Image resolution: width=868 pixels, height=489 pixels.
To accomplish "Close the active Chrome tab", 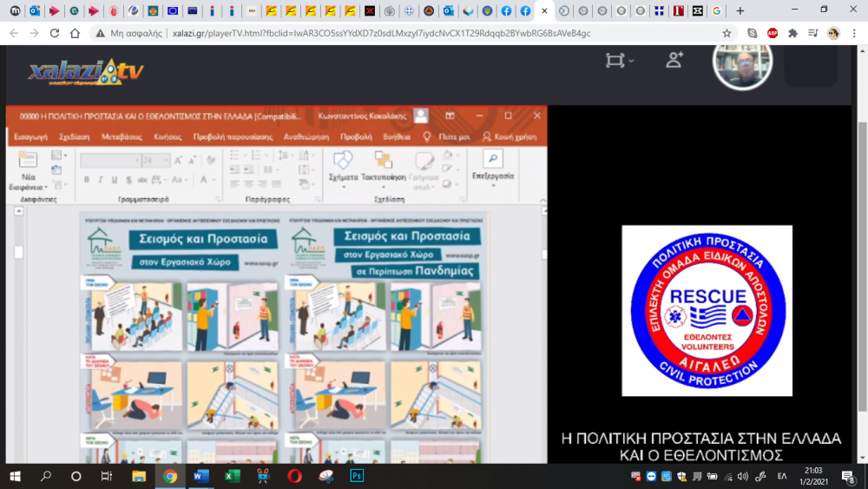I will pyautogui.click(x=544, y=10).
